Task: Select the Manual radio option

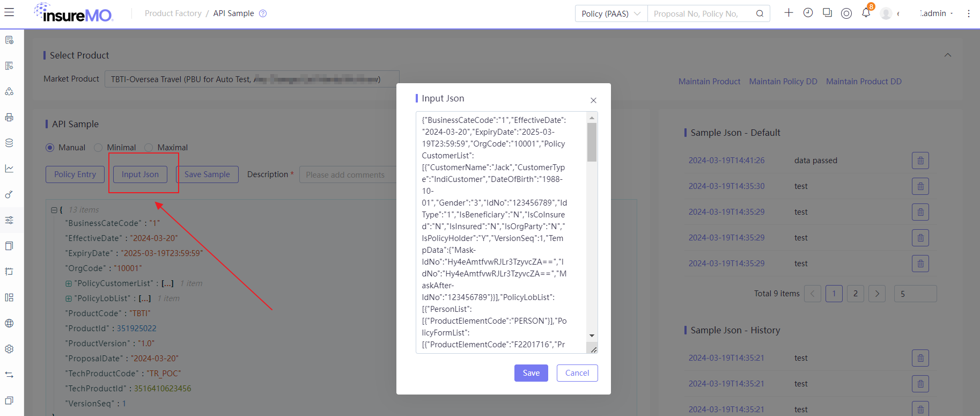Action: 50,148
